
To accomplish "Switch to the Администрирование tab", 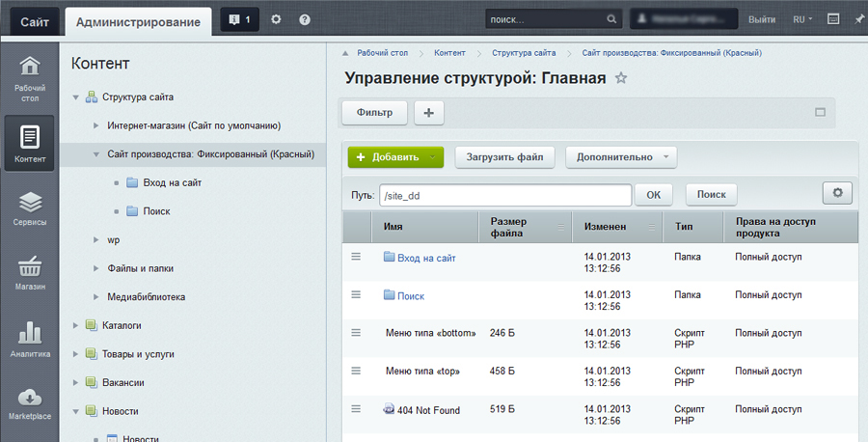I will click(x=139, y=20).
